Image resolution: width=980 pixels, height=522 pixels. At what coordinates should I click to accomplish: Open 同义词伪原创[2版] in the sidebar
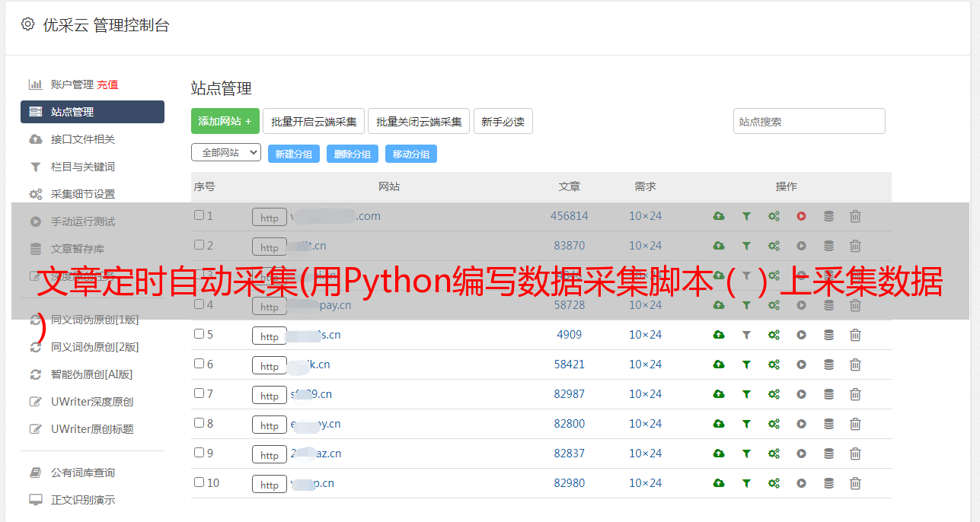click(95, 347)
